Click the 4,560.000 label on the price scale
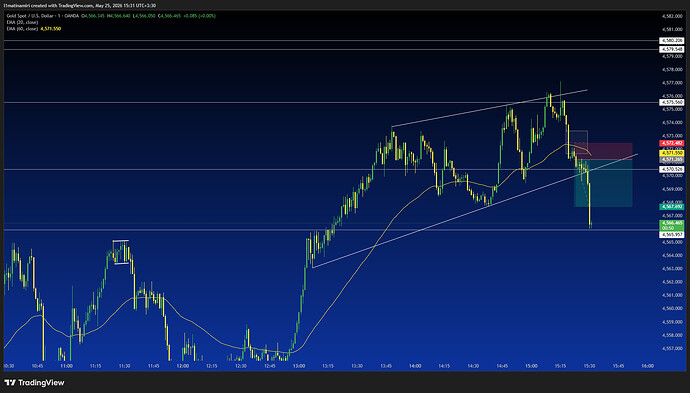Image resolution: width=690 pixels, height=393 pixels. click(x=672, y=308)
